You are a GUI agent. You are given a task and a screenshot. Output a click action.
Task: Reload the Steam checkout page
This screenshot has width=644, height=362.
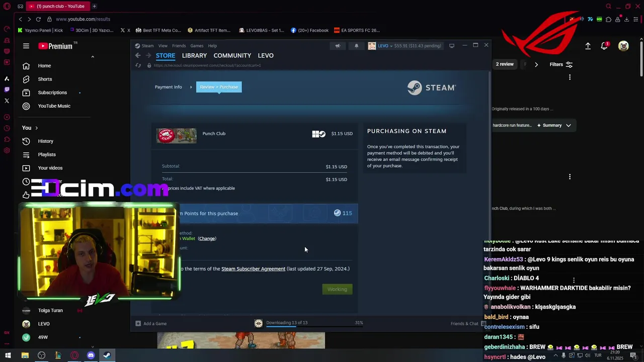(138, 65)
